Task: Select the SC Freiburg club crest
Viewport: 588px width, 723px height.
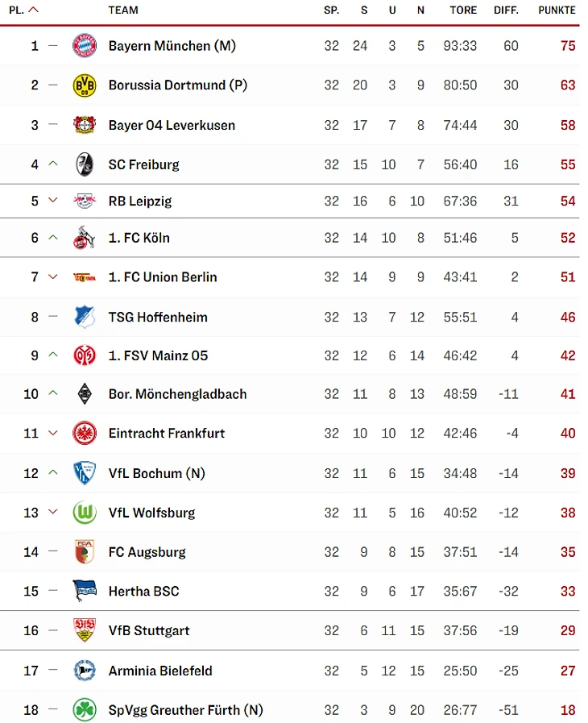Action: tap(84, 164)
